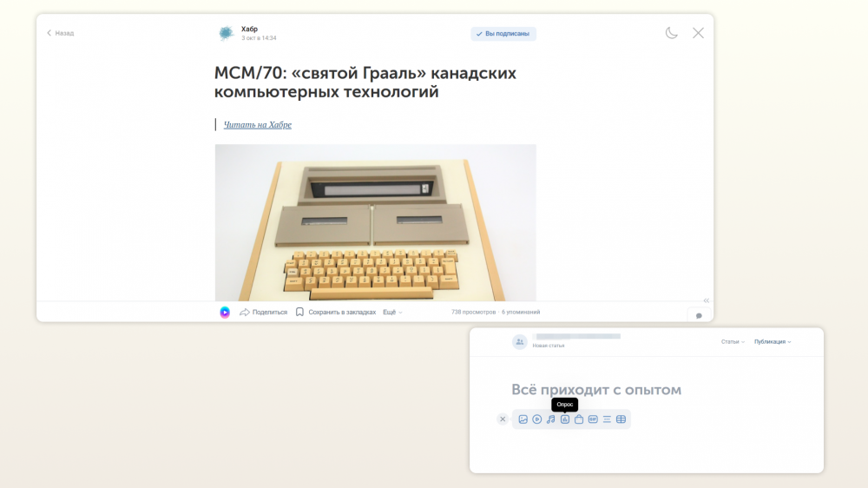
Task: Click the article title field Всё приходит с опытом
Action: coord(596,390)
